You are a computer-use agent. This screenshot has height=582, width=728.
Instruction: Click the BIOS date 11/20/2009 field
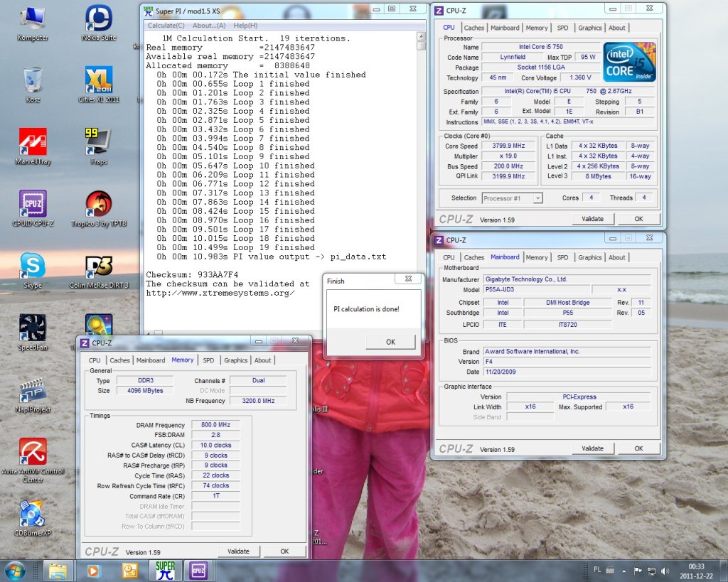(x=567, y=372)
